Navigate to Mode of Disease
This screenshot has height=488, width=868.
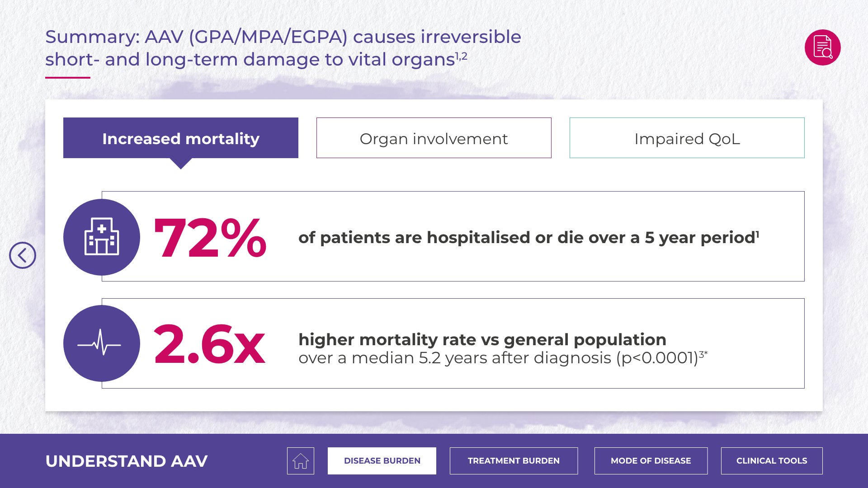651,461
